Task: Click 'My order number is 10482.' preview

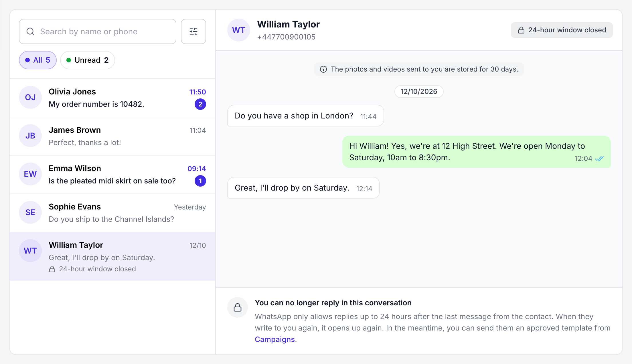Action: (x=96, y=104)
